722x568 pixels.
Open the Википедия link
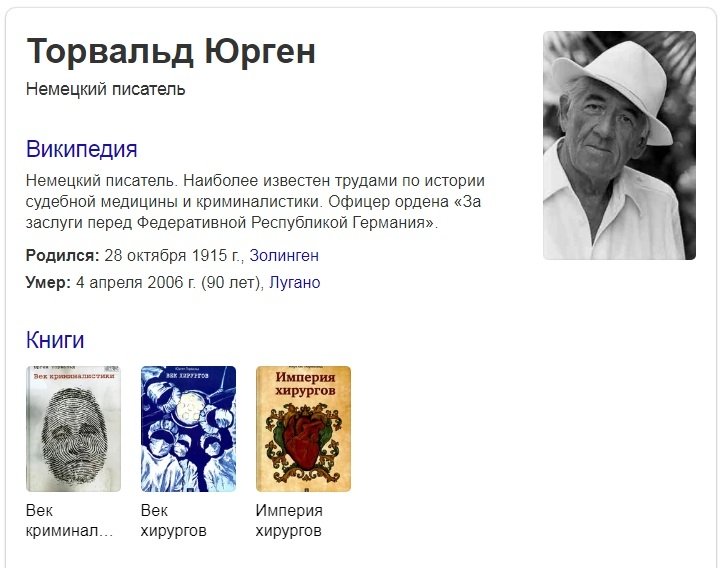pyautogui.click(x=82, y=149)
